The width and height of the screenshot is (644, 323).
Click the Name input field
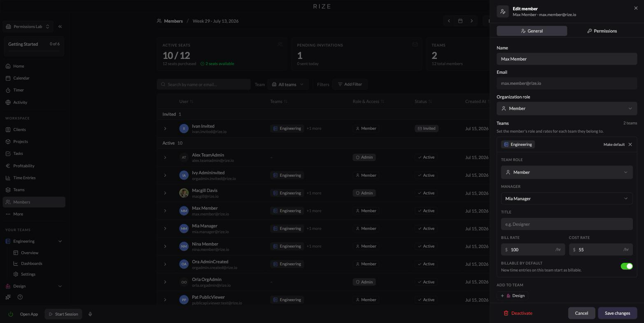tap(567, 59)
